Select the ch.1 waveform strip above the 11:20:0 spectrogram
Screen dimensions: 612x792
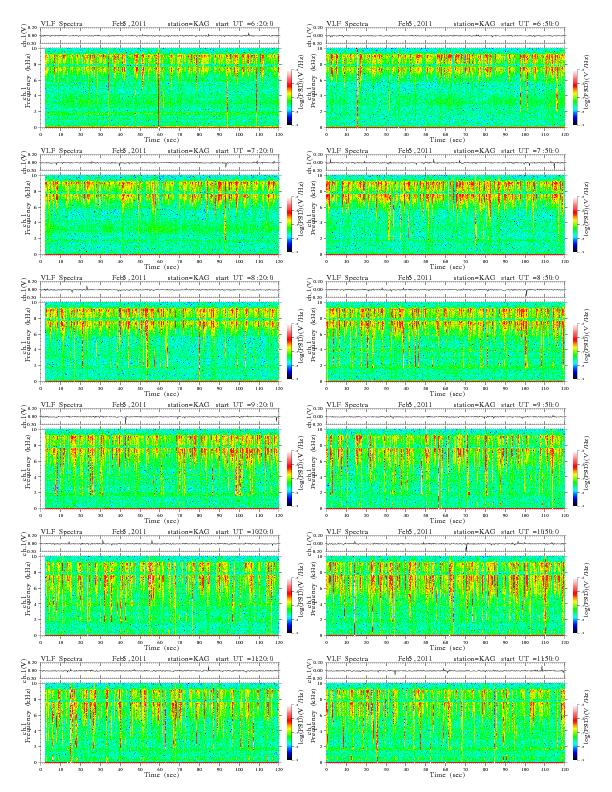click(160, 671)
